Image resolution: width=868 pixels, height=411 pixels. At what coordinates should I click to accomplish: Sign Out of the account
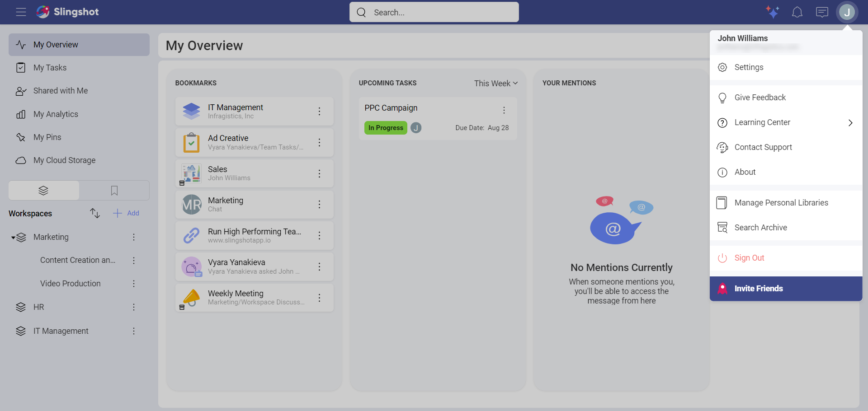[x=786, y=258]
